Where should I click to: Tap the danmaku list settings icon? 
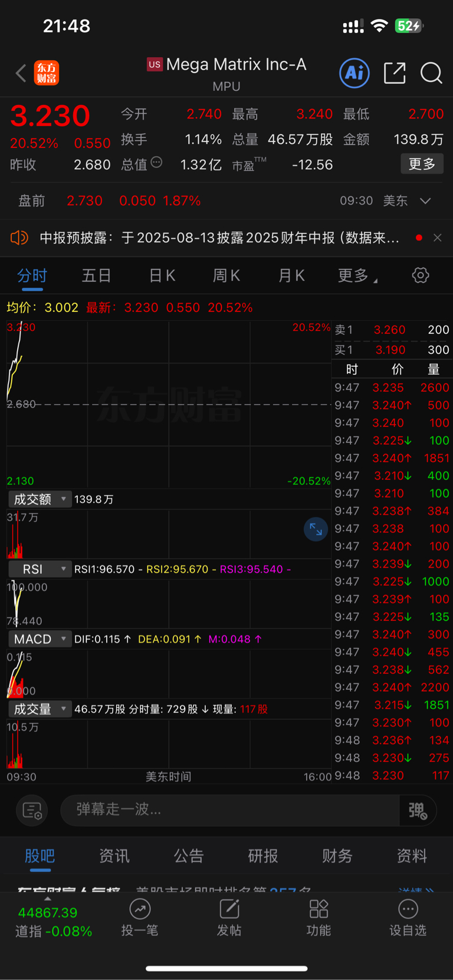32,811
